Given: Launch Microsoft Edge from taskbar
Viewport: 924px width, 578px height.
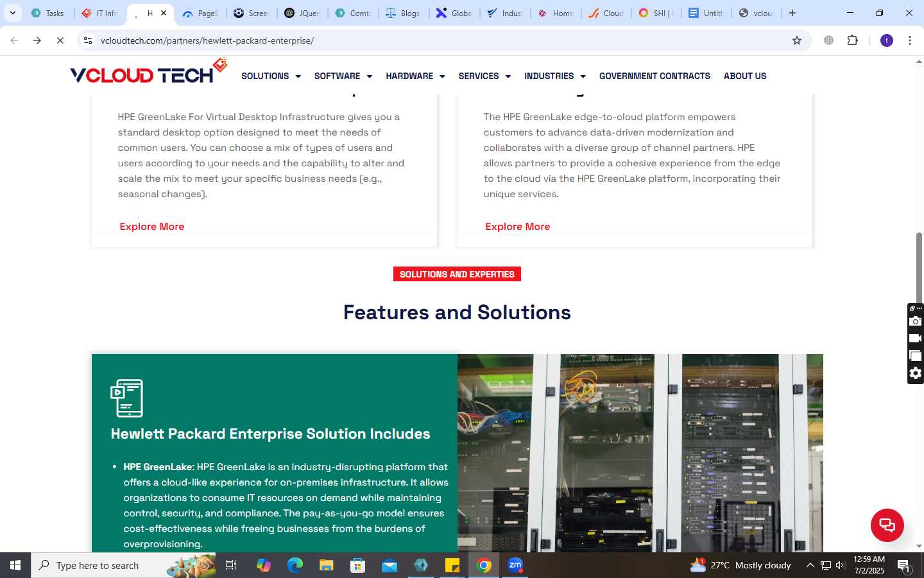Looking at the screenshot, I should click(x=295, y=565).
